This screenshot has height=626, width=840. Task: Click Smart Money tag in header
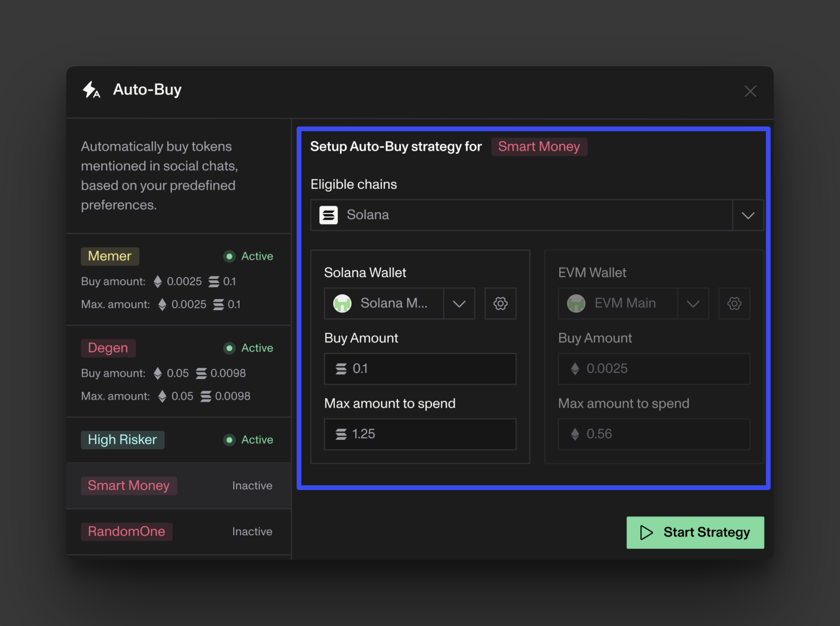click(539, 147)
